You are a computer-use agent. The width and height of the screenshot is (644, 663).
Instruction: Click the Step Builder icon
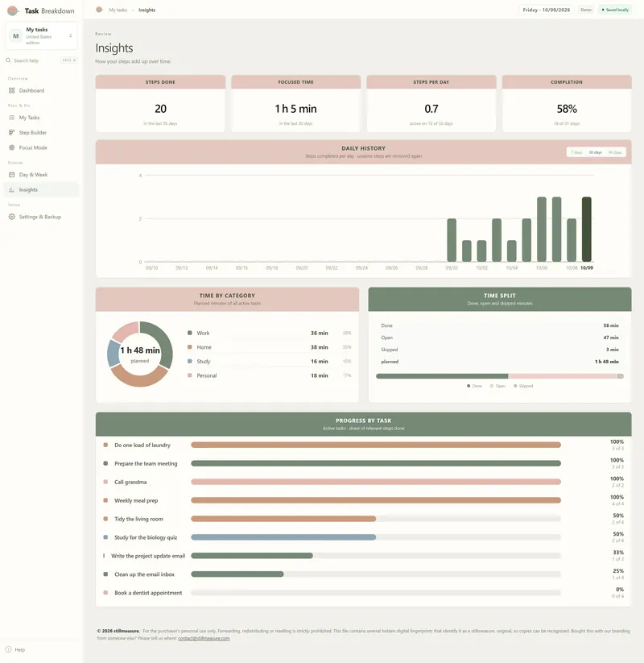pos(12,132)
